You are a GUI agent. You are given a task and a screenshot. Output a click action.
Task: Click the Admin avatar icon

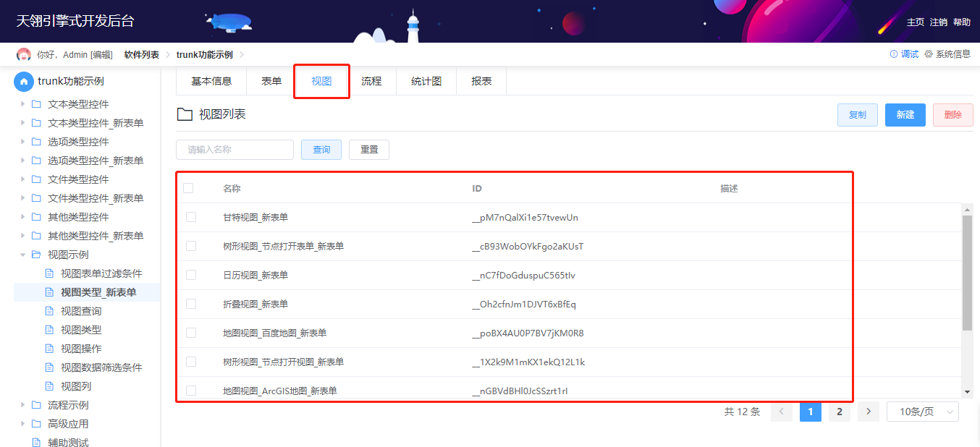pyautogui.click(x=24, y=55)
